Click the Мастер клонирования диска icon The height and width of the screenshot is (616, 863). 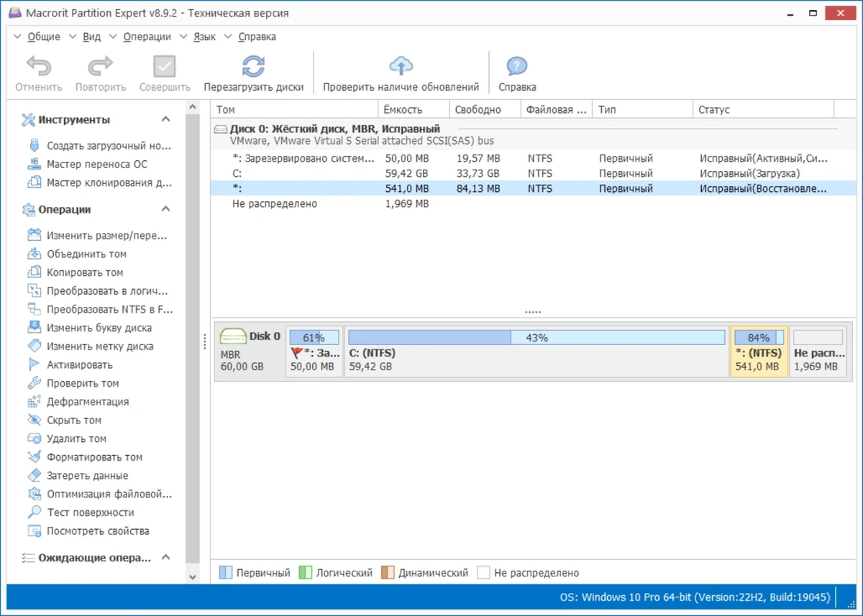[x=34, y=183]
